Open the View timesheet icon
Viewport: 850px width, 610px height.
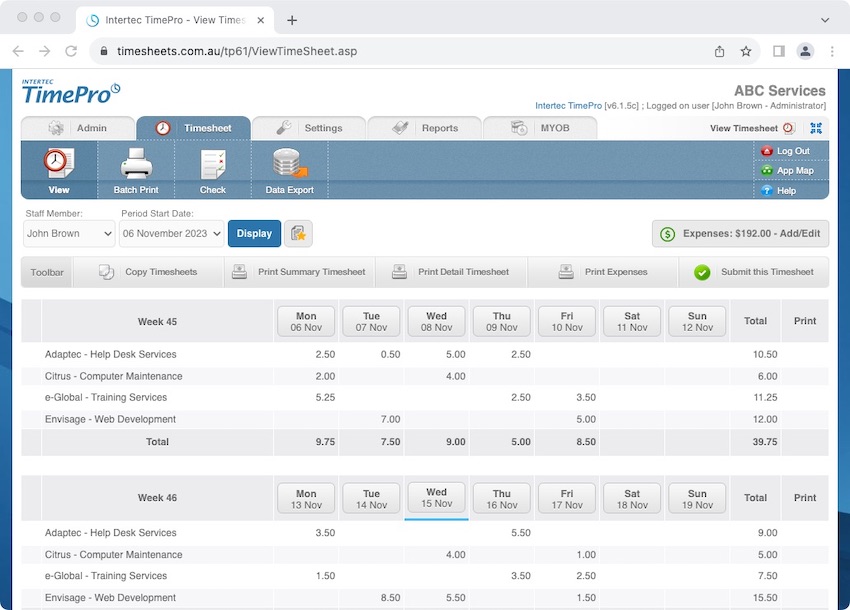tap(59, 163)
